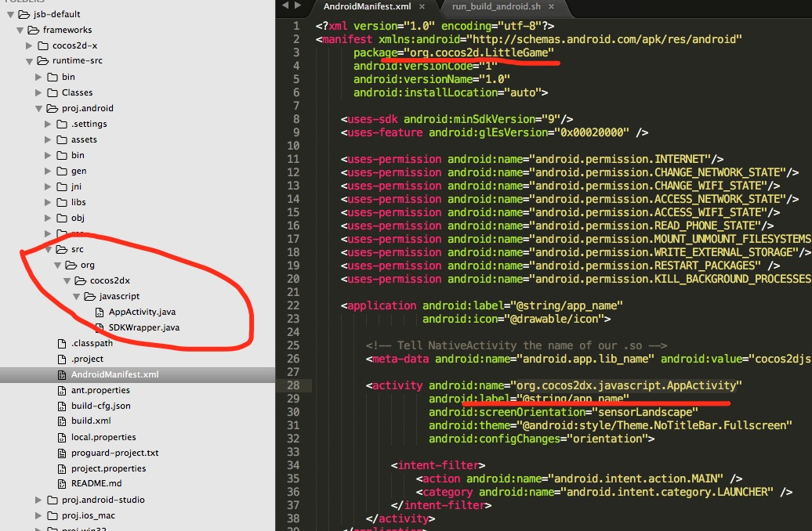Open project.properties in the sidebar

(109, 469)
